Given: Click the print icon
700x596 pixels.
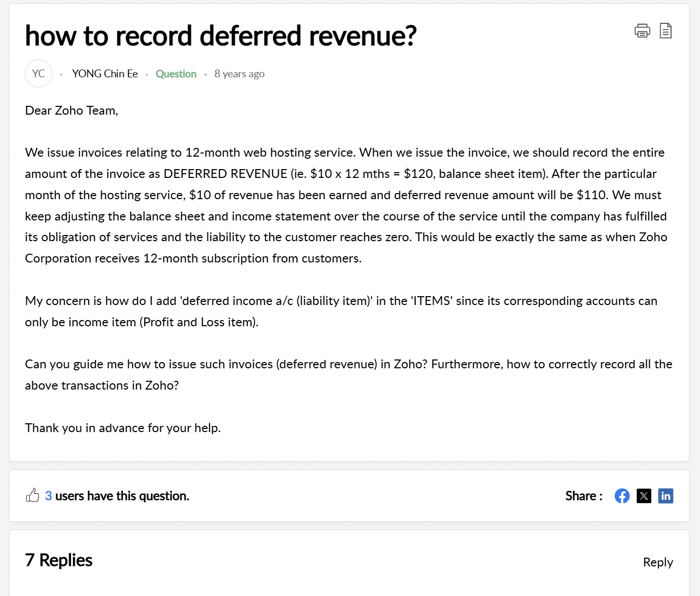Looking at the screenshot, I should (642, 31).
